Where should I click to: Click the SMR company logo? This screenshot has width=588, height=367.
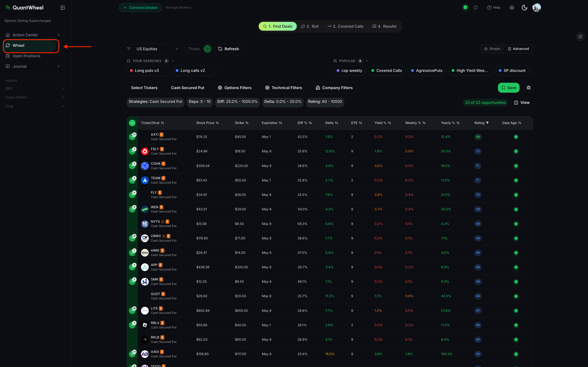coord(145,282)
